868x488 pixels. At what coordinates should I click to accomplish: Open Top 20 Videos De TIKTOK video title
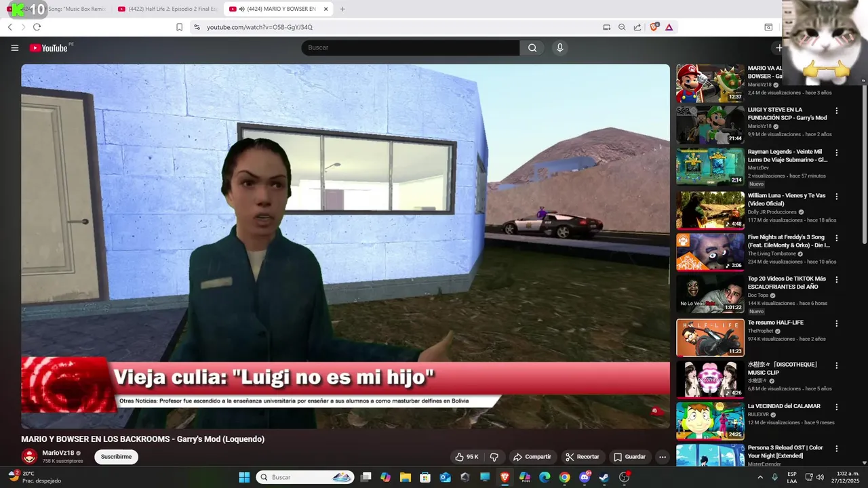click(787, 283)
